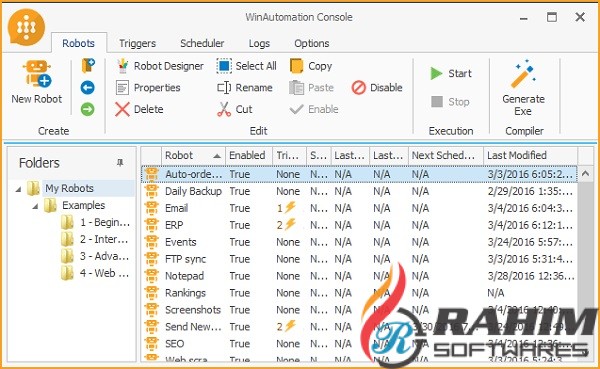The image size is (600, 369).
Task: Click the robot icon of the FTP sync row
Action: click(152, 259)
